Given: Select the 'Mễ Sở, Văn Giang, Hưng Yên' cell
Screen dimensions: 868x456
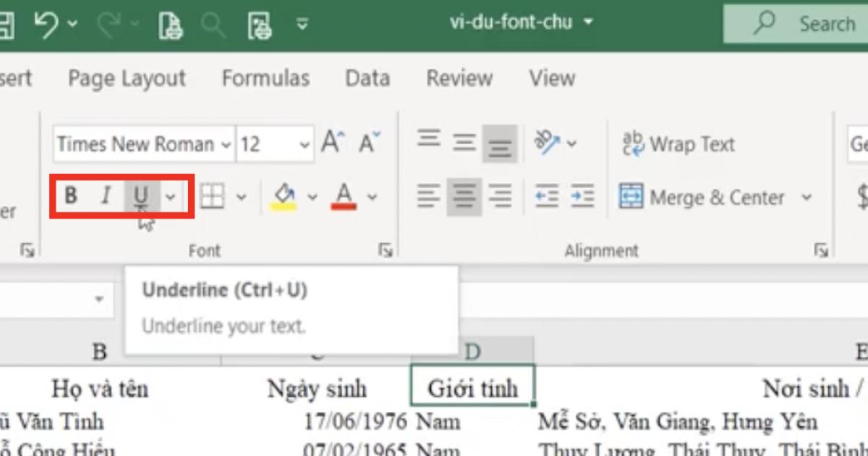Looking at the screenshot, I should 678,421.
